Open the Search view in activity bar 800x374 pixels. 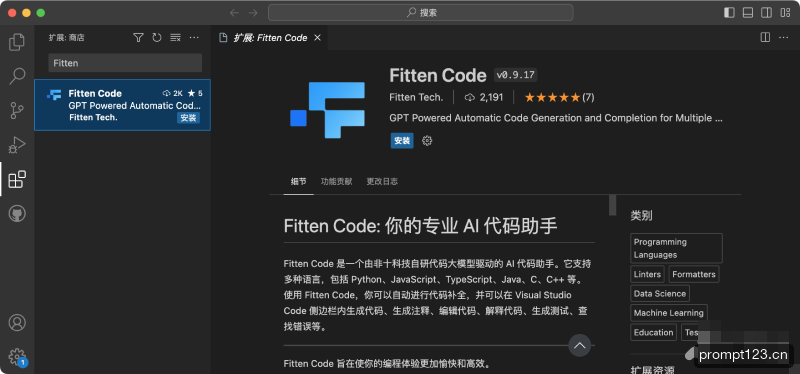point(17,76)
